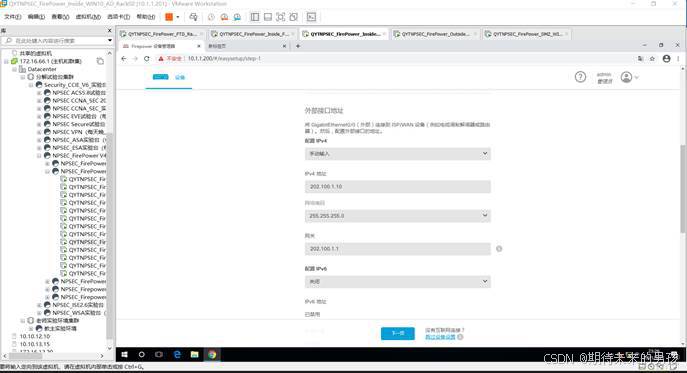Click the revert to snapshot toolbar icon

click(224, 17)
